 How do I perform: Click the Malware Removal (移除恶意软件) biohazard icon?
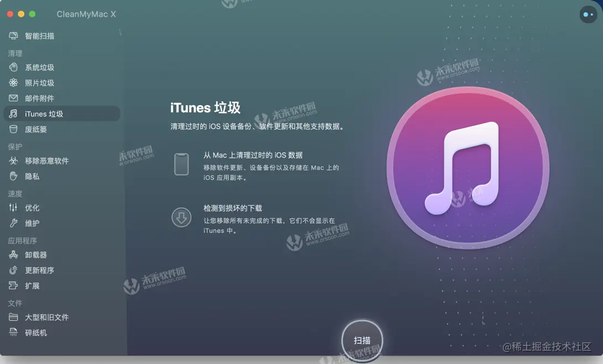coord(13,160)
